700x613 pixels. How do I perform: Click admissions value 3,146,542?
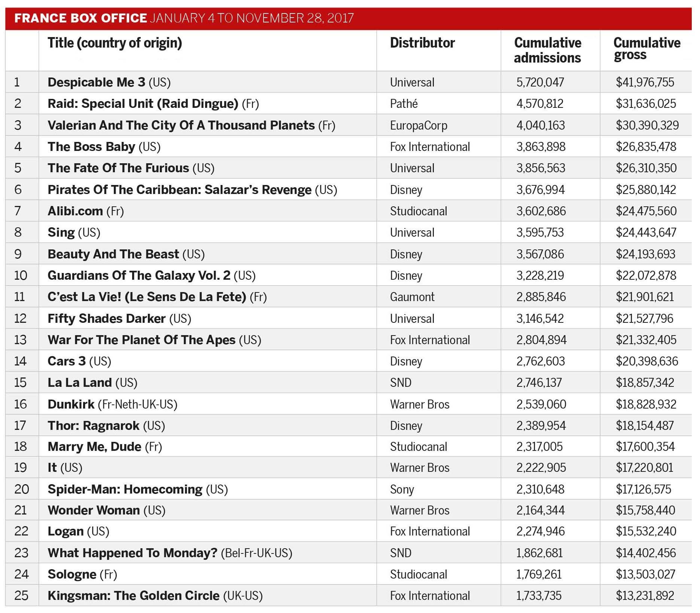point(540,318)
